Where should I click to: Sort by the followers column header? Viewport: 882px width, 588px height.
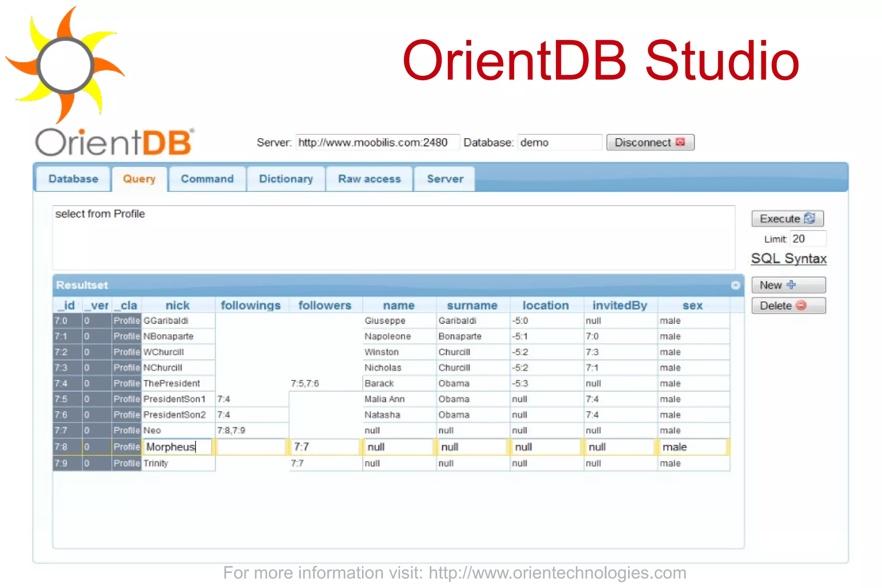pos(325,305)
